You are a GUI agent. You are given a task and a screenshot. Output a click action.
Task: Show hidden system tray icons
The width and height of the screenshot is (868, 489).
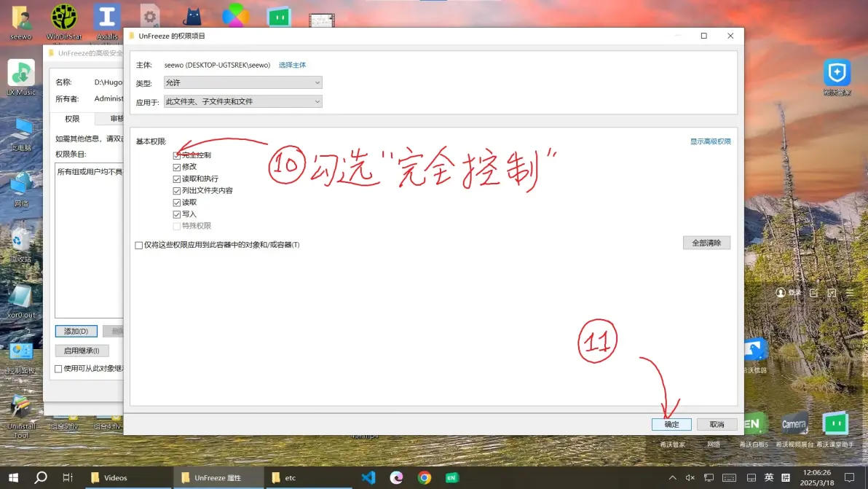(671, 477)
